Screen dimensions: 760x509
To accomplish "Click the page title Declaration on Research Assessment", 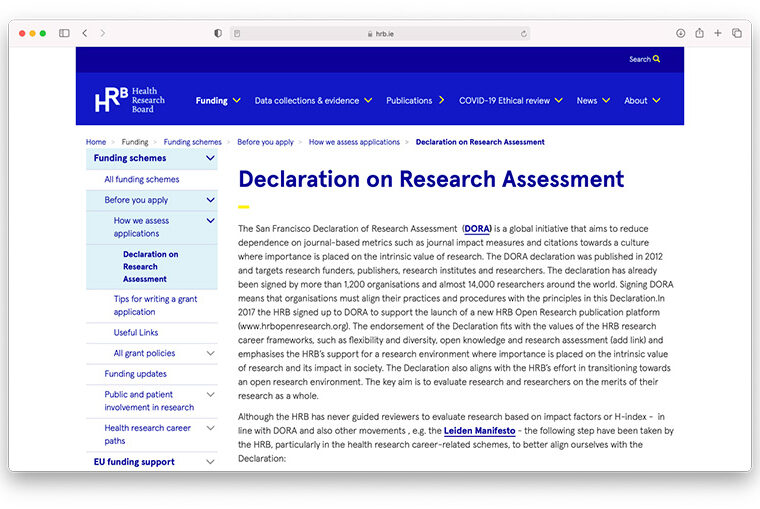I will click(431, 179).
